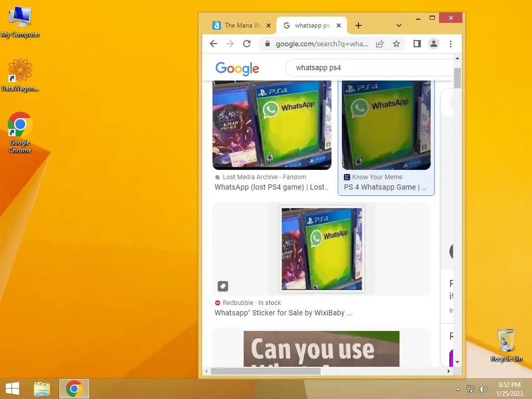
Task: Click the vertical scrollbar thumb
Action: 457,78
